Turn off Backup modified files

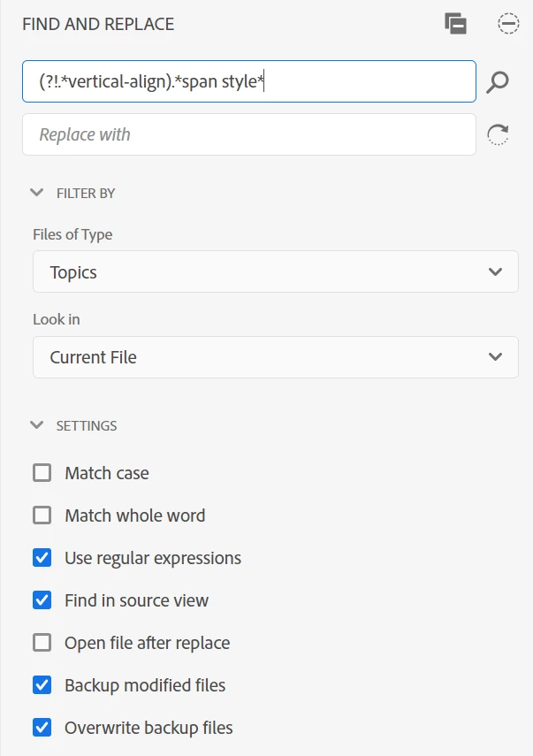coord(42,685)
